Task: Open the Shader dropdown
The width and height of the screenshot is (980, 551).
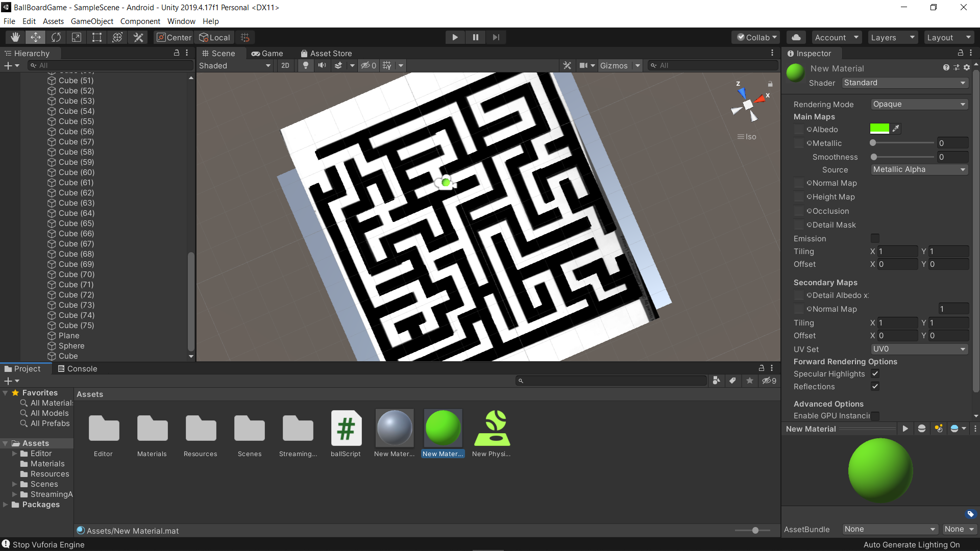Action: tap(904, 83)
